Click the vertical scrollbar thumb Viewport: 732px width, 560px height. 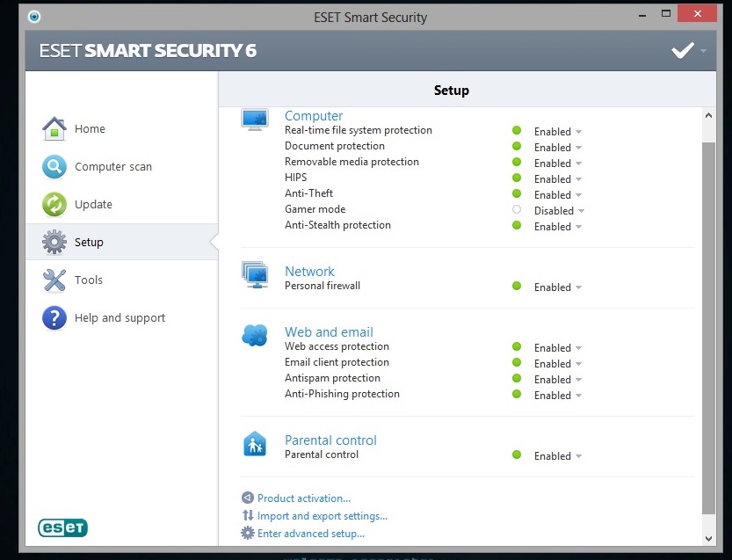708,328
